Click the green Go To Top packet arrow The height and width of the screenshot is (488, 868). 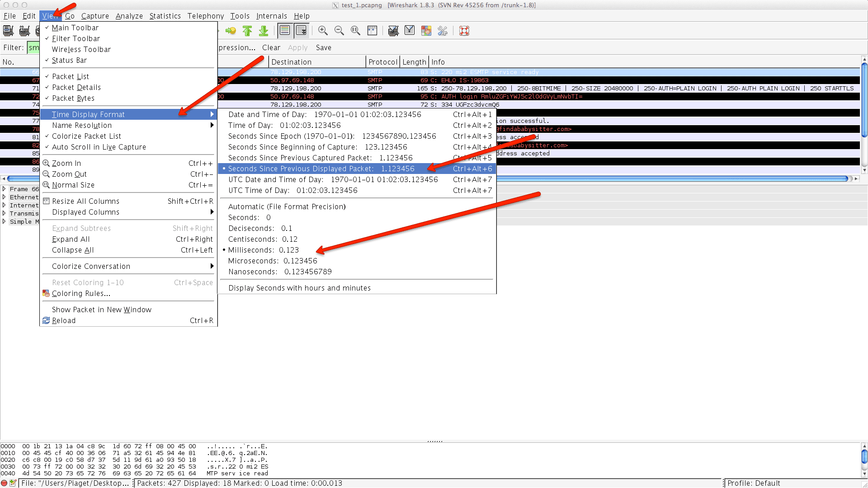point(247,31)
